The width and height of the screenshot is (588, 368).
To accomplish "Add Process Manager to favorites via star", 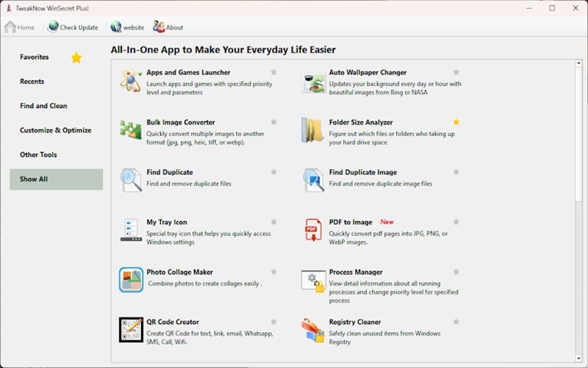I will tap(456, 272).
